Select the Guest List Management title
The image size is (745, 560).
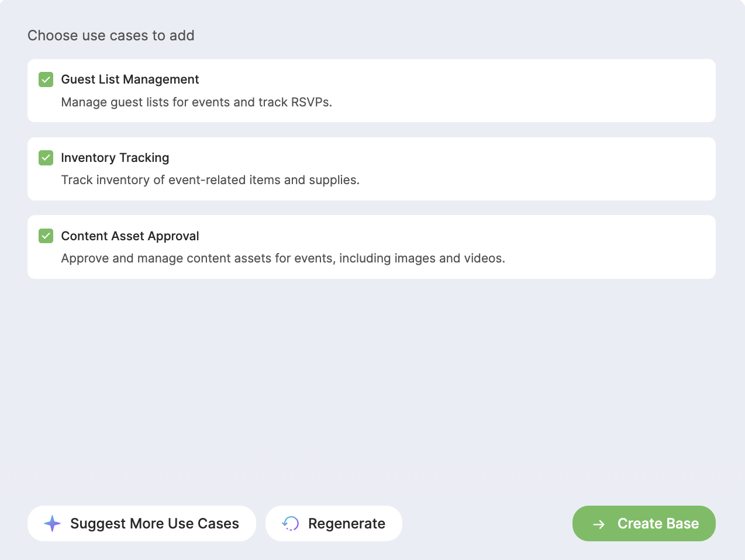coord(130,79)
